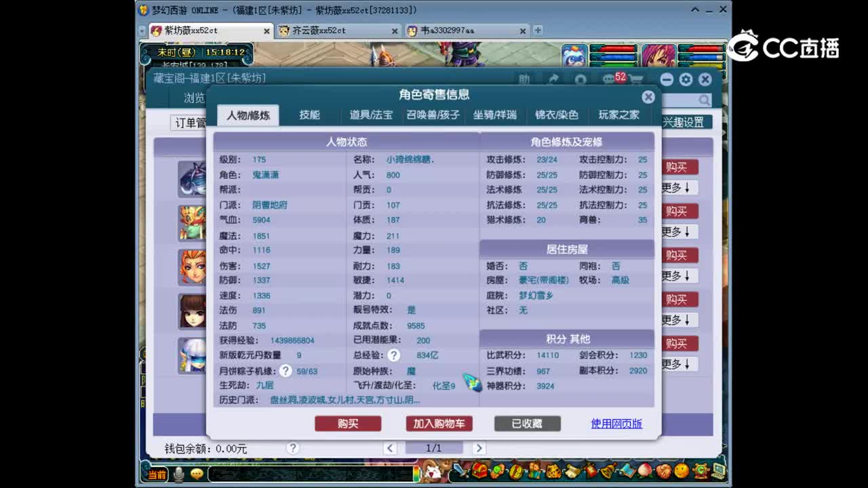Toggle the 当前 chat channel button
The height and width of the screenshot is (488, 868).
coord(157,474)
